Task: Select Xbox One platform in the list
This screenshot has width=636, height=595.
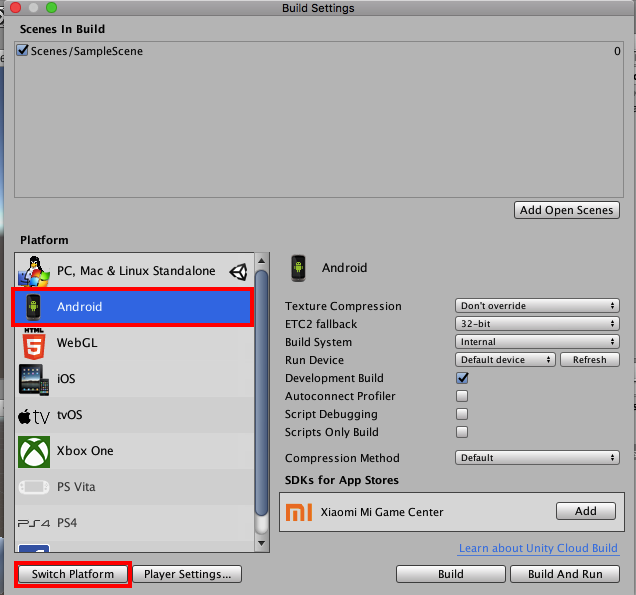Action: (x=134, y=451)
